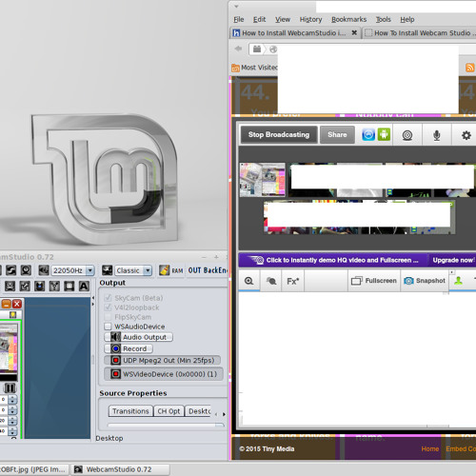Click the microphone icon in broadcaster toolbar

click(437, 135)
